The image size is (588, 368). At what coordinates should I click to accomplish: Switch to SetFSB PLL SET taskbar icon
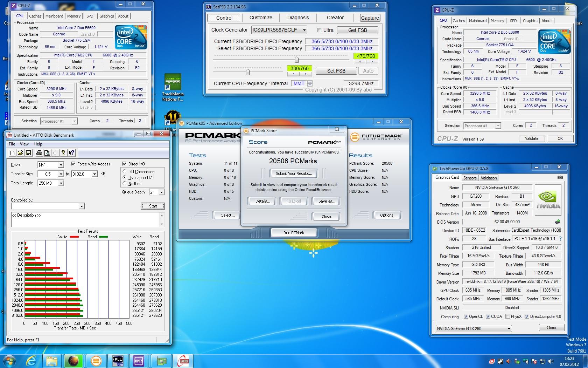click(118, 361)
